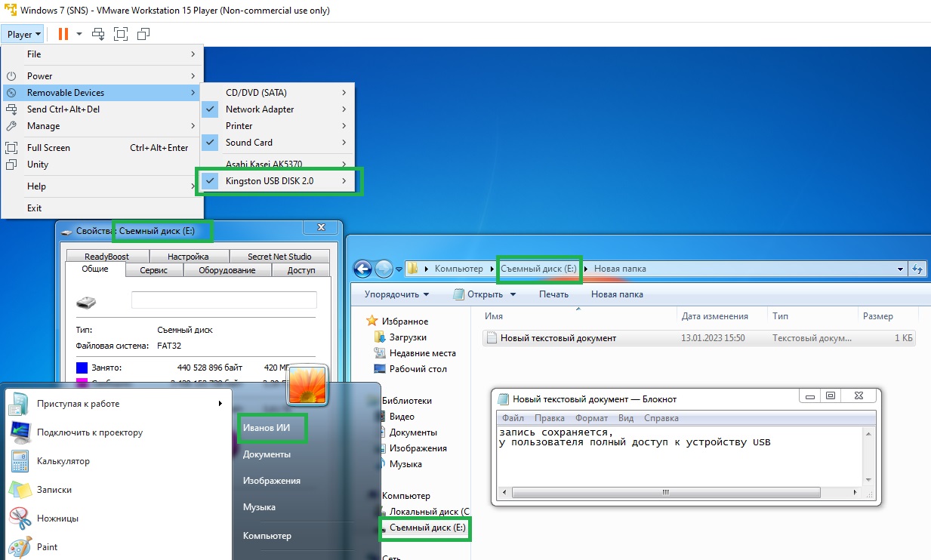Switch to the Оборудование tab
Image resolution: width=931 pixels, height=560 pixels.
pos(227,270)
